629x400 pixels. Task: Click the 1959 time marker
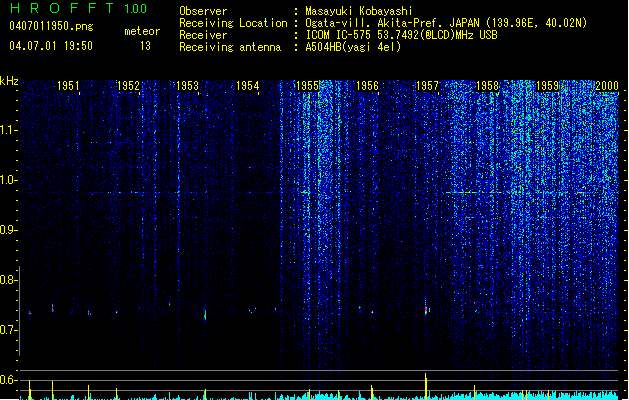pyautogui.click(x=547, y=85)
